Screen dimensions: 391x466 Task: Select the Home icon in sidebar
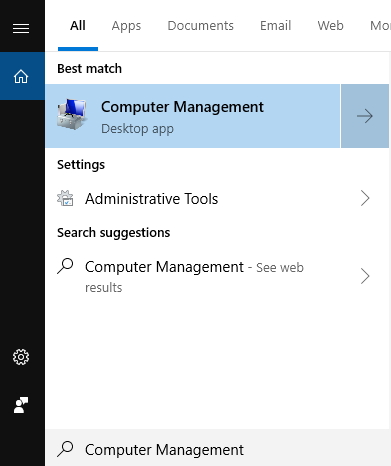[x=21, y=76]
